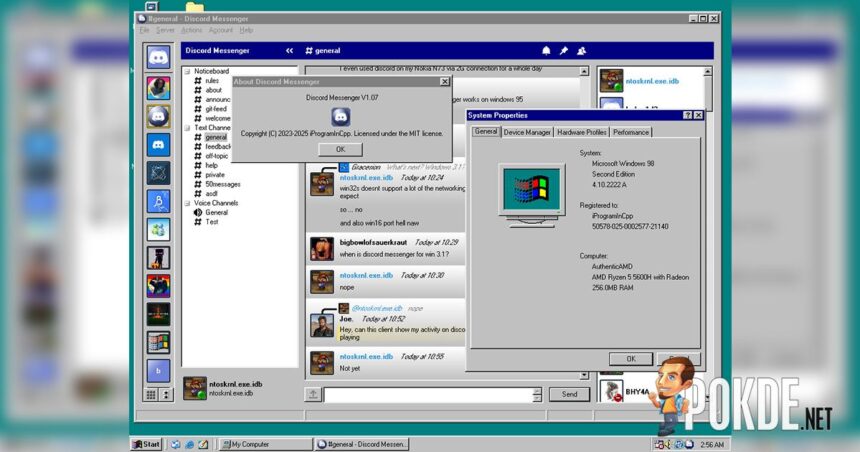Viewport: 860px width, 452px height.
Task: Click ntoskrnl.exe.idb user profile at bottom left
Action: [223, 388]
